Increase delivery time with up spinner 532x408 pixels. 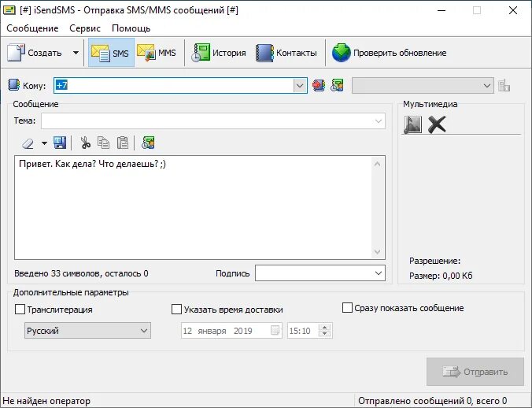[x=325, y=328]
